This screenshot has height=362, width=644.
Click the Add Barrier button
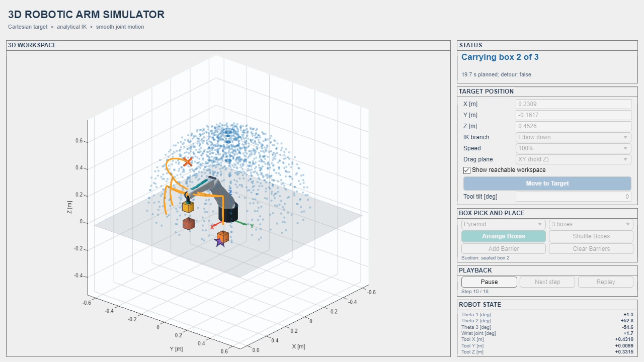[x=504, y=249]
